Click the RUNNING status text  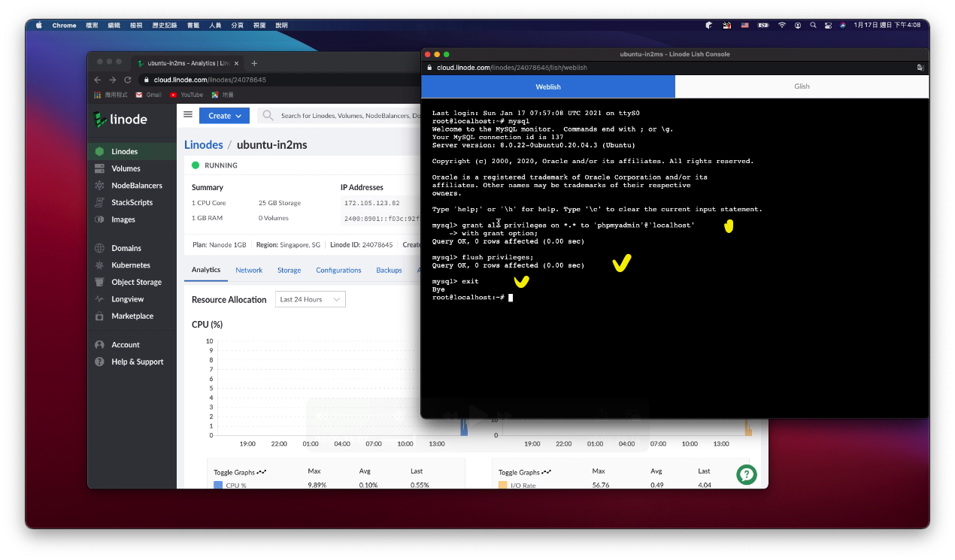pos(220,165)
